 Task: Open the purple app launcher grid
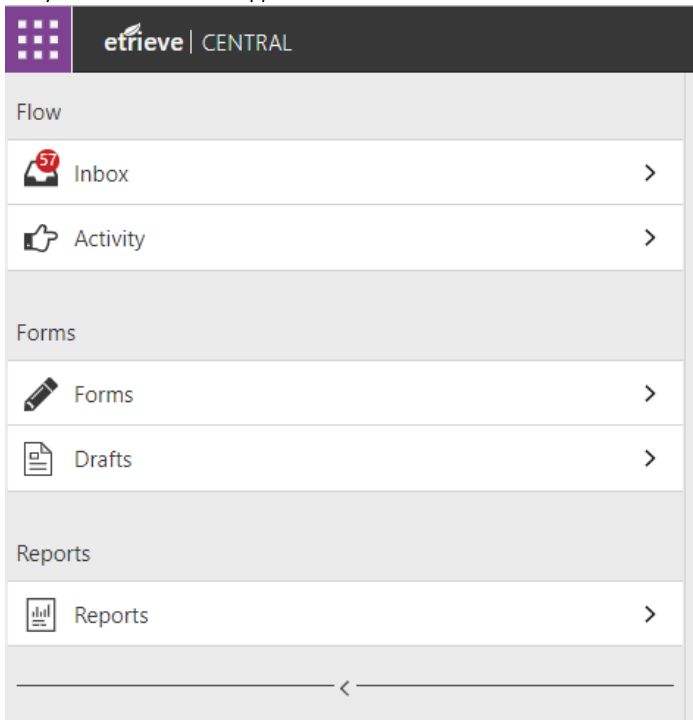[x=38, y=39]
